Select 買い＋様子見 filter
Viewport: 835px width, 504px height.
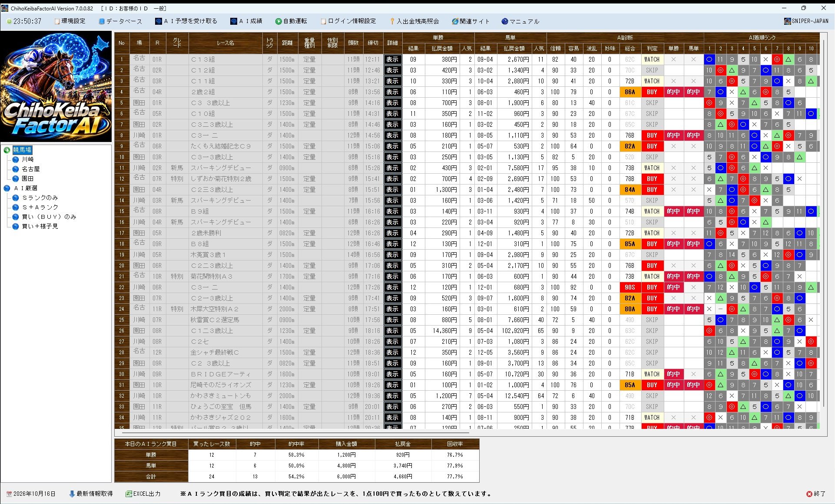[x=40, y=226]
